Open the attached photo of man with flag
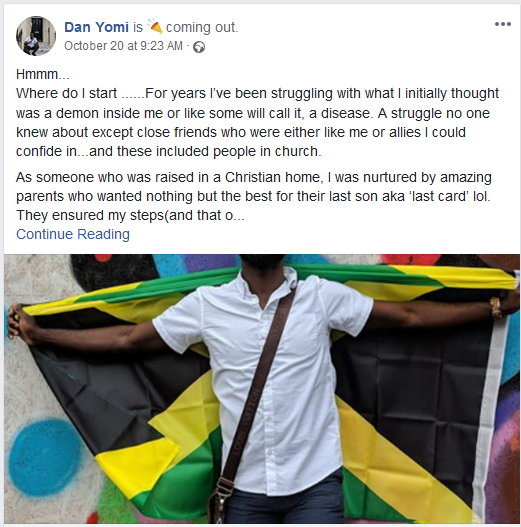 262,389
